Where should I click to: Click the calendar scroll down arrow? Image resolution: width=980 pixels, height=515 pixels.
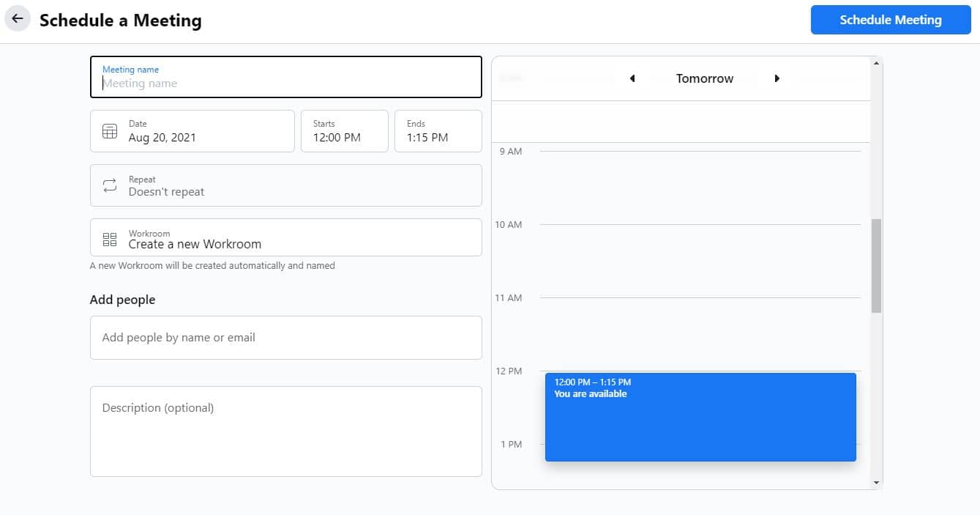tap(876, 483)
